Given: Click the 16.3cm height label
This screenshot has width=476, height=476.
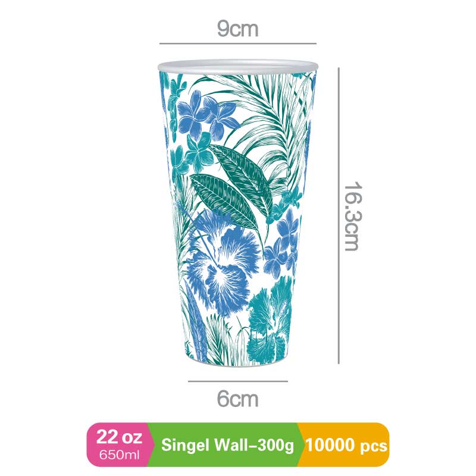Looking at the screenshot, I should (x=353, y=216).
